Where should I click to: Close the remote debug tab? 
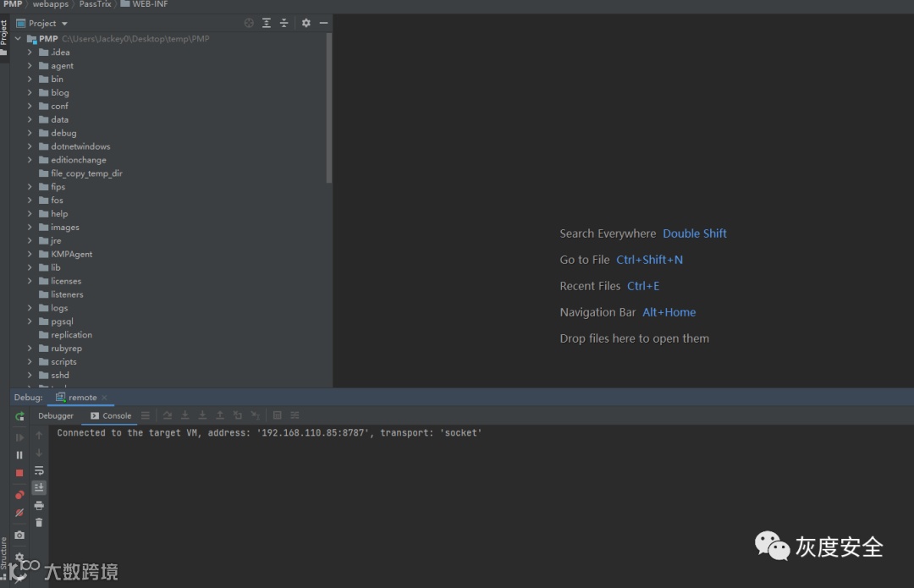tap(104, 398)
